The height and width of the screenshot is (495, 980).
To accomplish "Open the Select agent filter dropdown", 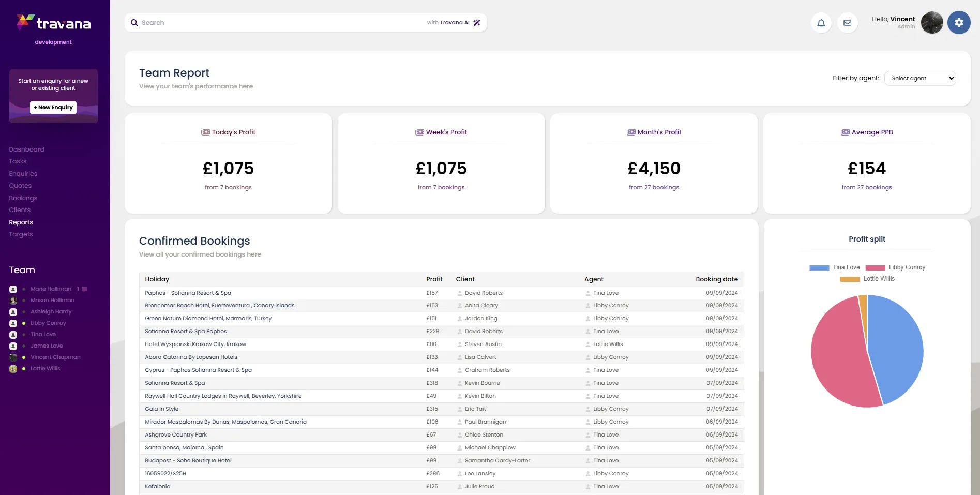I will (x=919, y=78).
